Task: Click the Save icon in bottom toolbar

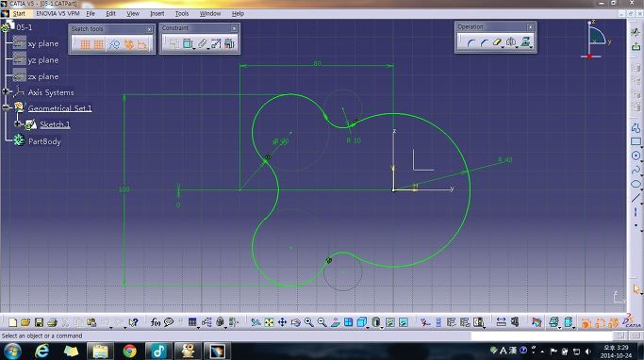Action: (39, 322)
